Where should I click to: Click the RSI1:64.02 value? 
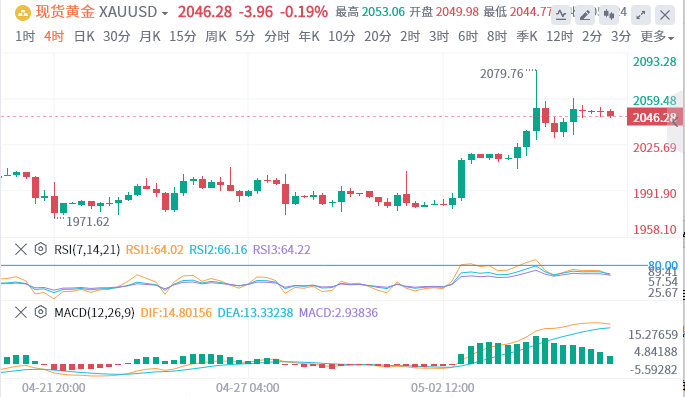click(155, 250)
